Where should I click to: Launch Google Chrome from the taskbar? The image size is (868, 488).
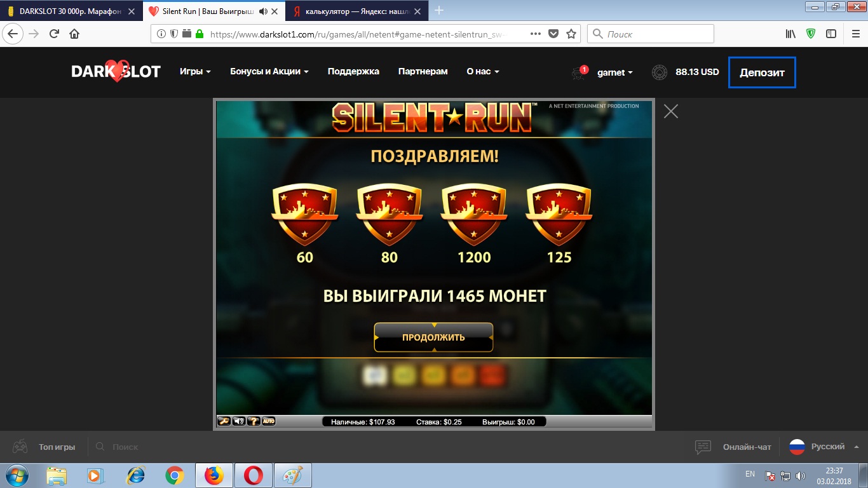(x=175, y=475)
